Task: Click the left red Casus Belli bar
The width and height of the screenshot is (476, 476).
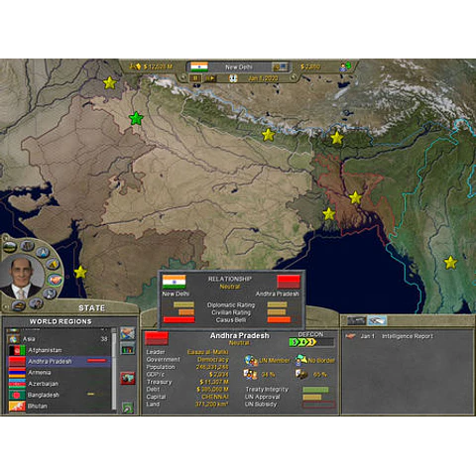Action: tap(179, 319)
